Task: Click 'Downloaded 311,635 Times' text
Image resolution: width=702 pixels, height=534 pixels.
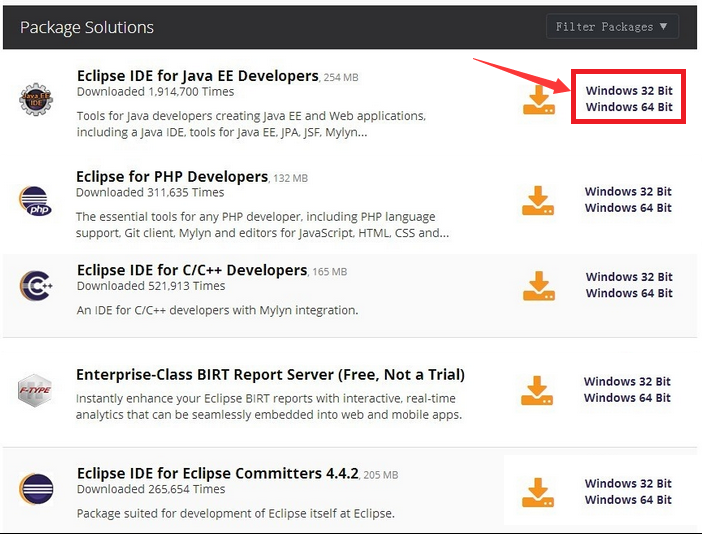Action: point(150,192)
